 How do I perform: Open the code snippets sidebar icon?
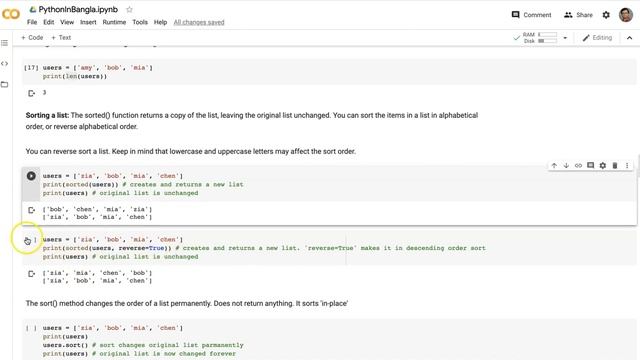click(x=4, y=64)
